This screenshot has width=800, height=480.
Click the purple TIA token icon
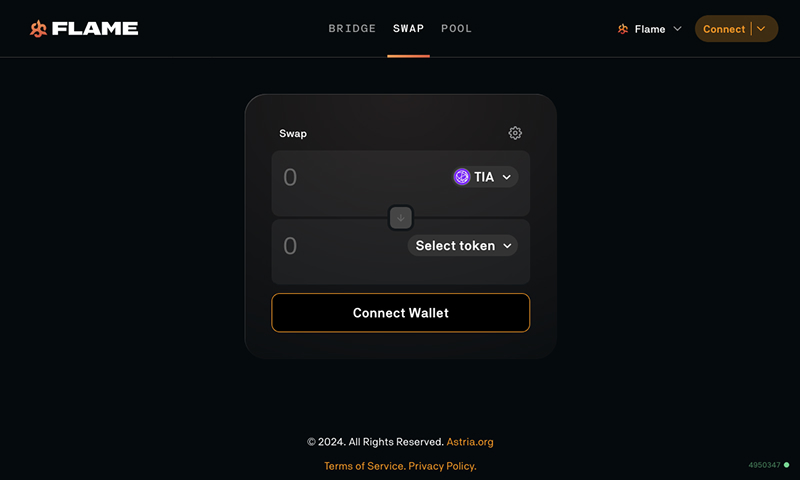[x=462, y=177]
